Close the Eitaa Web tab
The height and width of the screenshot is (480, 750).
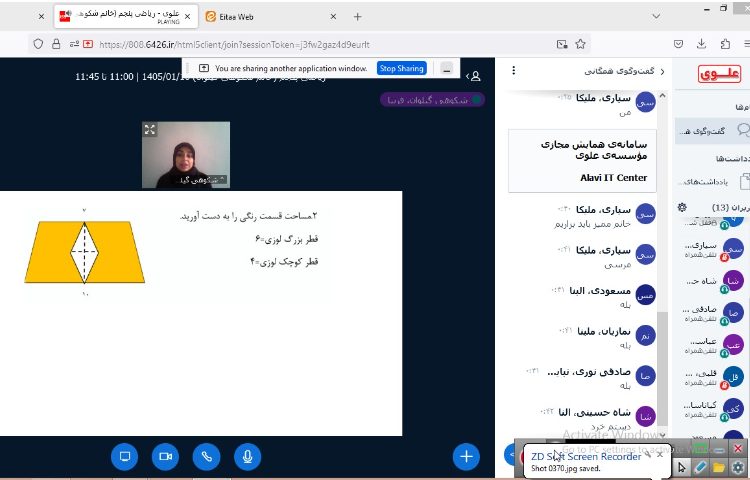(333, 17)
